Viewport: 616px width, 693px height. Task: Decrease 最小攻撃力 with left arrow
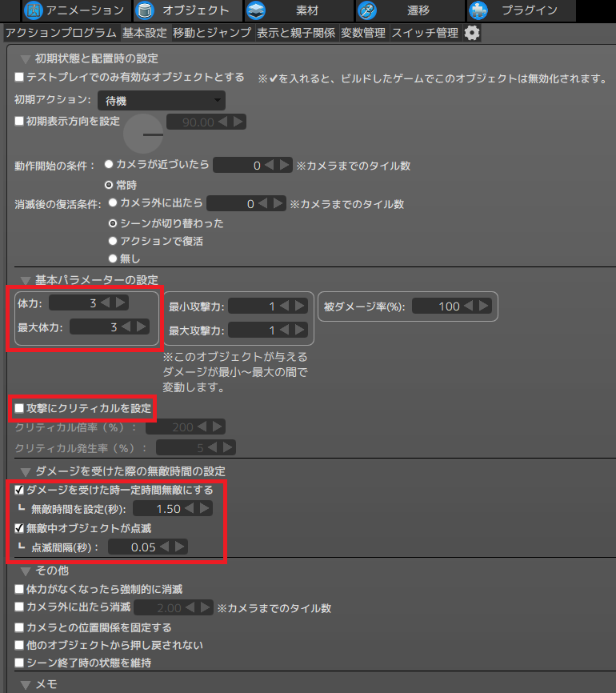tap(284, 306)
